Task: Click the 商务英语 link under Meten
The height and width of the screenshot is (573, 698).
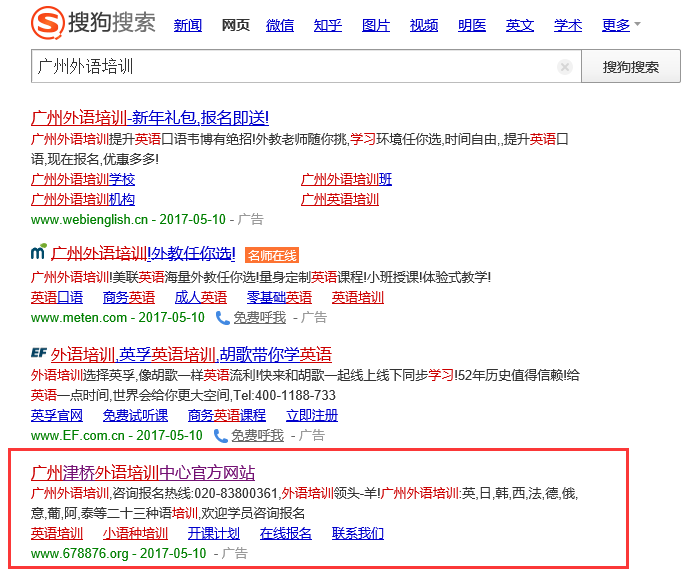Action: [x=129, y=298]
